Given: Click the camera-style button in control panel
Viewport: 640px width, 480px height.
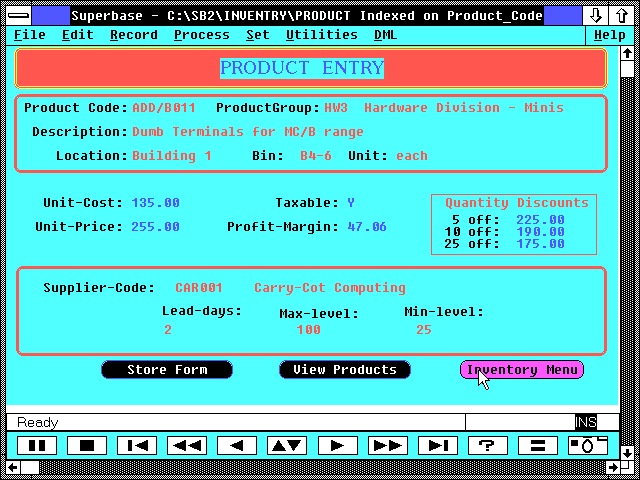Looking at the screenshot, I should [588, 445].
